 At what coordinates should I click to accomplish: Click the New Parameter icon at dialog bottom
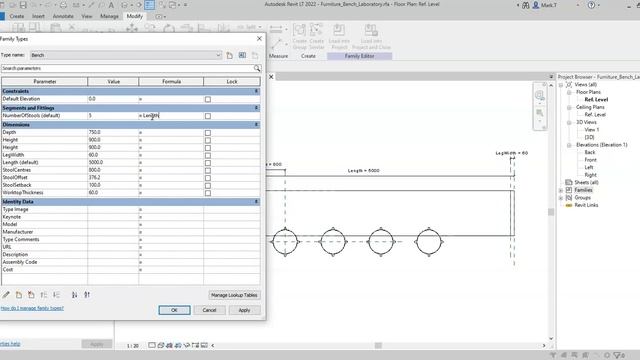click(x=19, y=295)
